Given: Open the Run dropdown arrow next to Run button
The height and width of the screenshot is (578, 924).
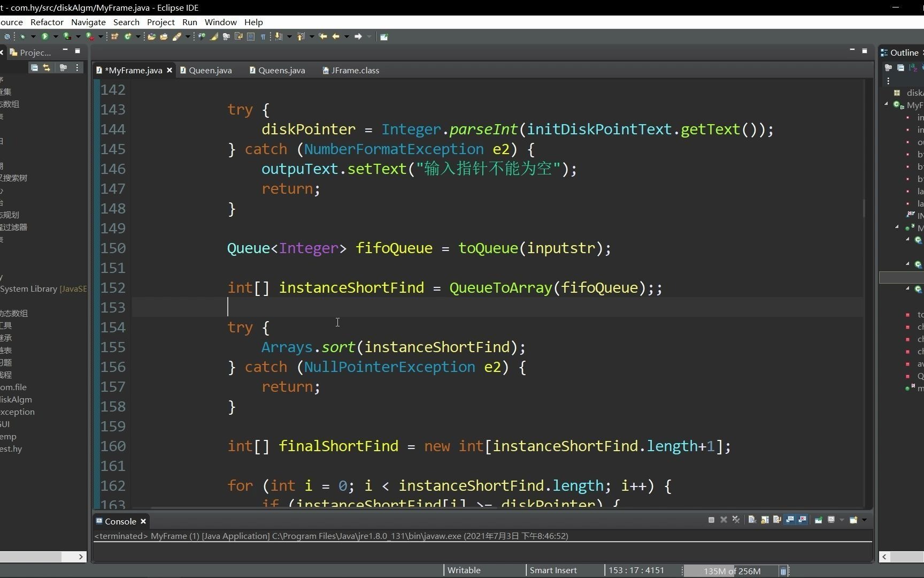Looking at the screenshot, I should click(x=56, y=36).
